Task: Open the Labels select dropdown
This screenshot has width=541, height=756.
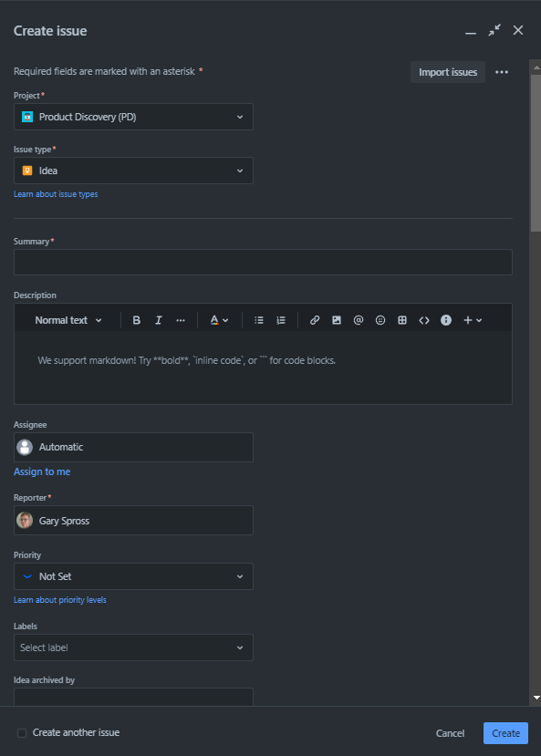Action: (x=133, y=647)
